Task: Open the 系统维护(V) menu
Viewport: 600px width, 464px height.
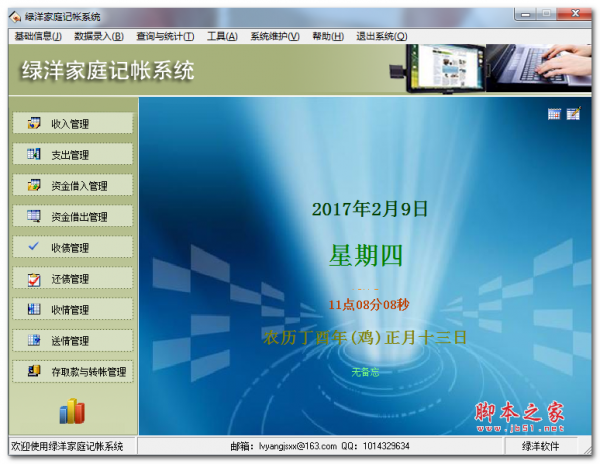Action: 275,36
